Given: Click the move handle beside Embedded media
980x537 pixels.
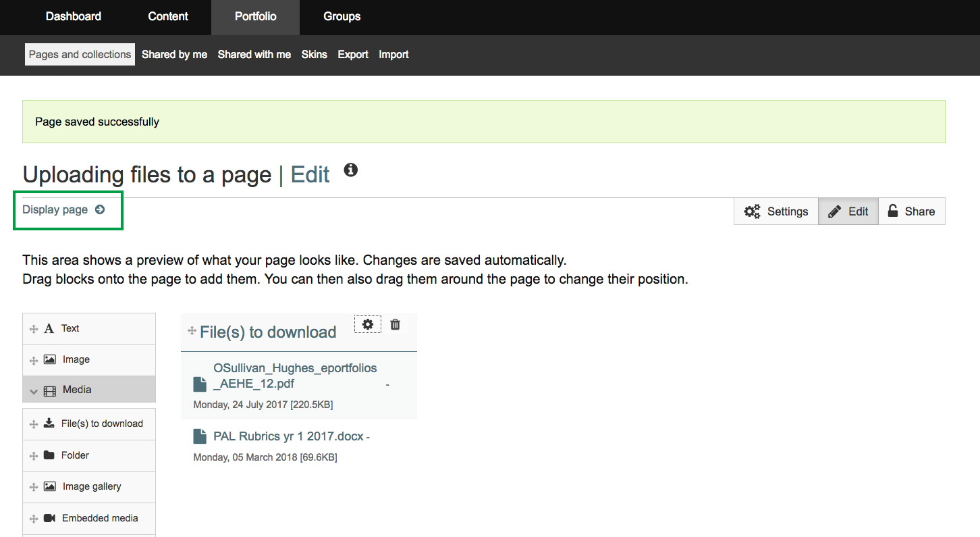Looking at the screenshot, I should coord(33,519).
